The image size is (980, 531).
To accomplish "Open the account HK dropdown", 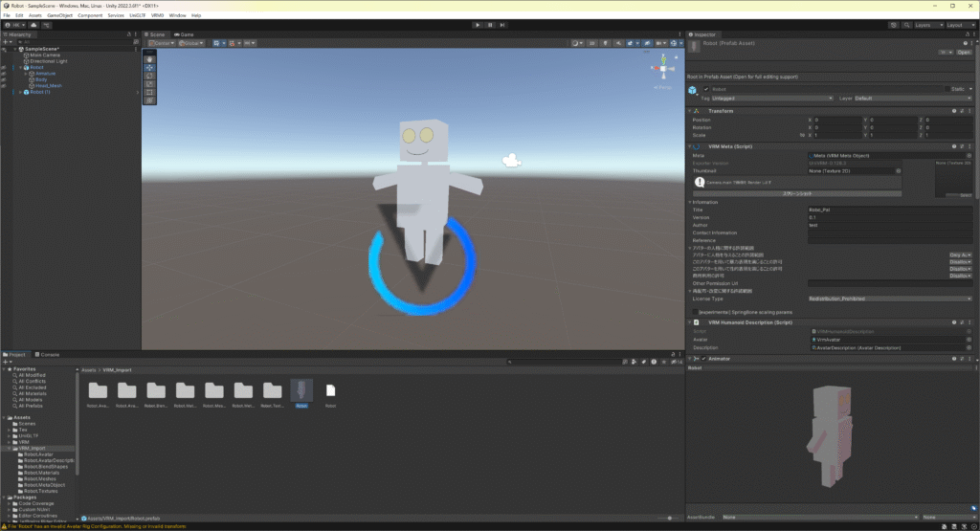I will point(15,25).
